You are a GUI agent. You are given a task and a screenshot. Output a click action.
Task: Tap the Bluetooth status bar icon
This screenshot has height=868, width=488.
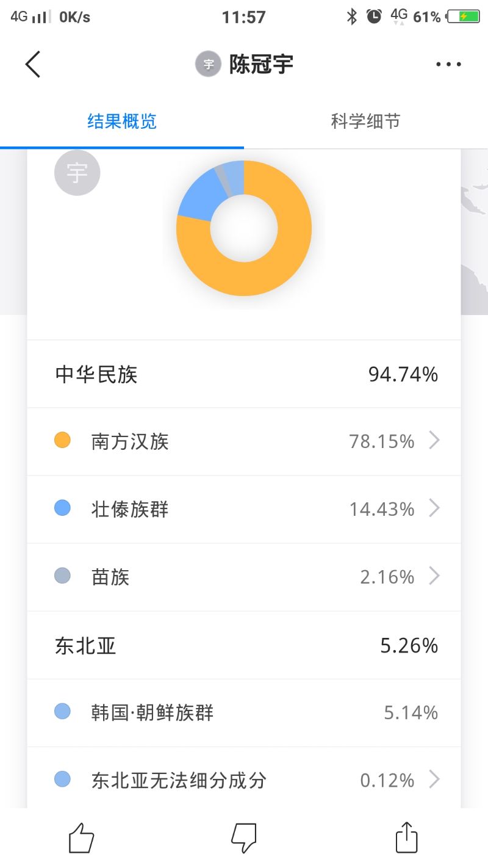pyautogui.click(x=352, y=17)
